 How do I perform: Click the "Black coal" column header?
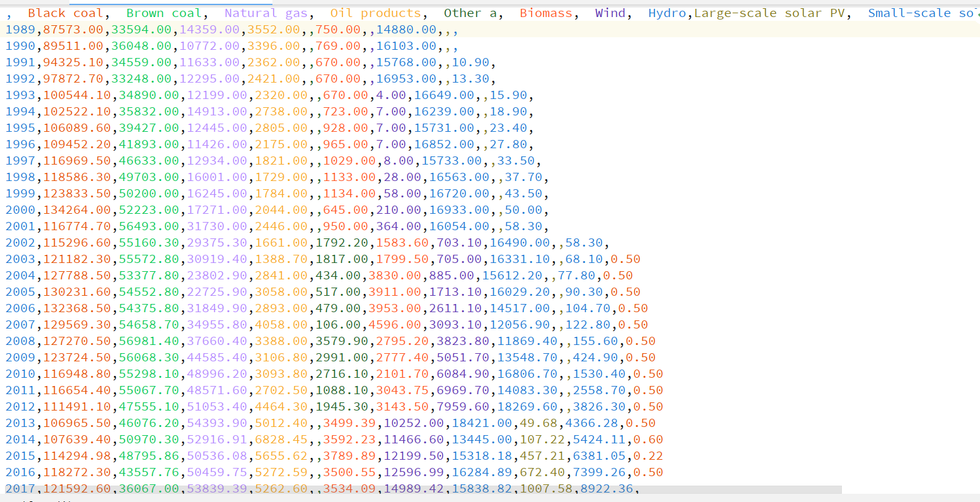65,13
